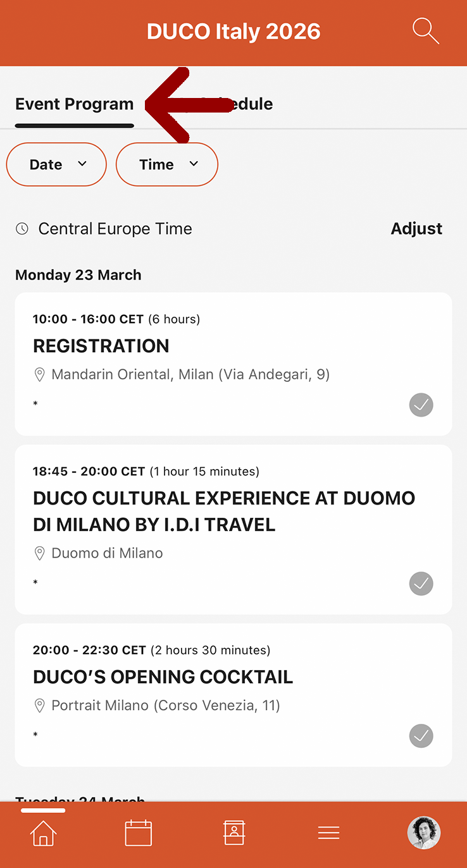Go to Home in bottom navigation
The image size is (467, 868).
tap(43, 833)
